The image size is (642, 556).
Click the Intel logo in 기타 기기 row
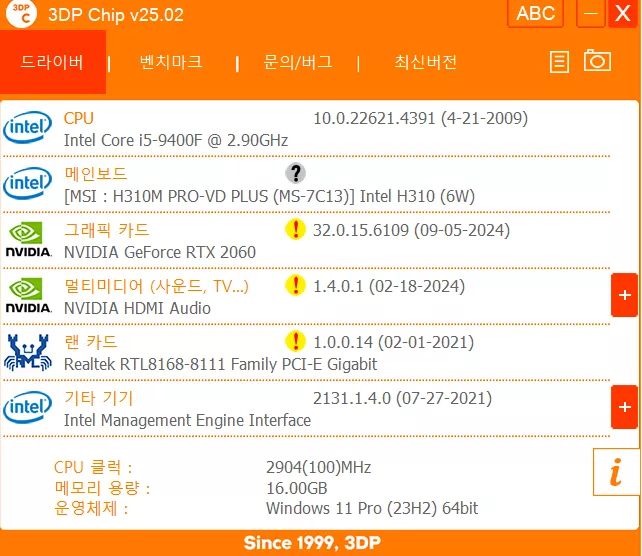coord(27,407)
